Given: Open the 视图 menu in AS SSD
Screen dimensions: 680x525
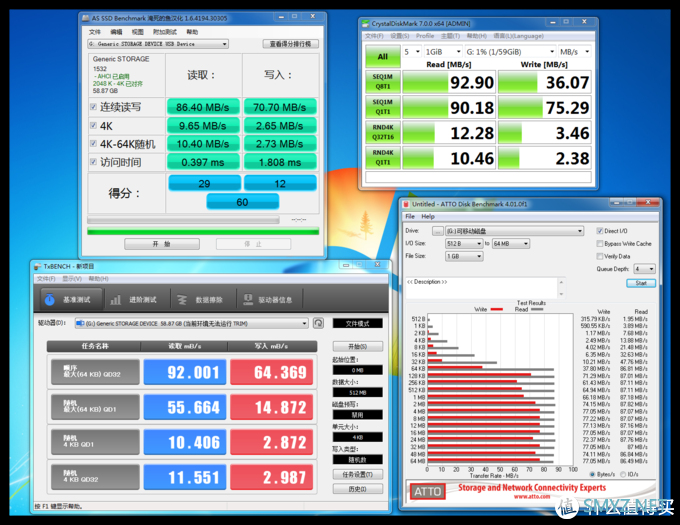Looking at the screenshot, I should [137, 32].
